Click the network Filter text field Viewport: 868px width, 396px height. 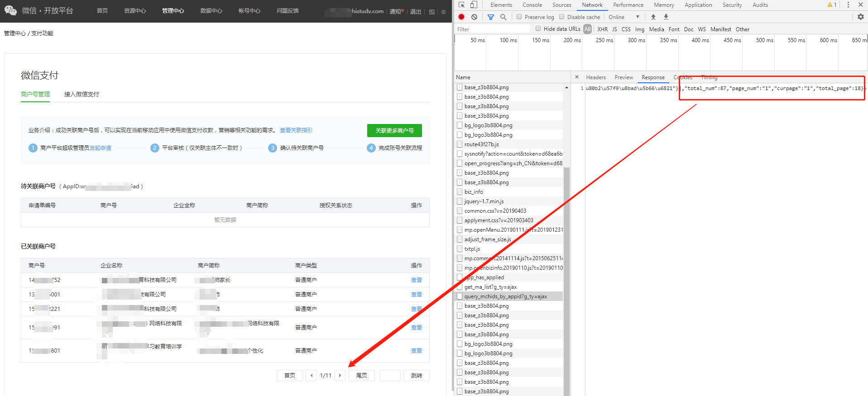point(492,29)
